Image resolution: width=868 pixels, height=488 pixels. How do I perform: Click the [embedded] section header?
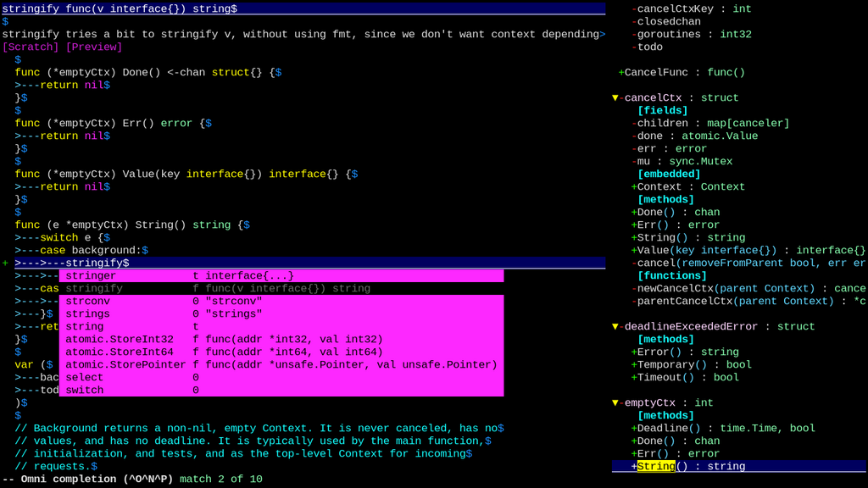[669, 175]
